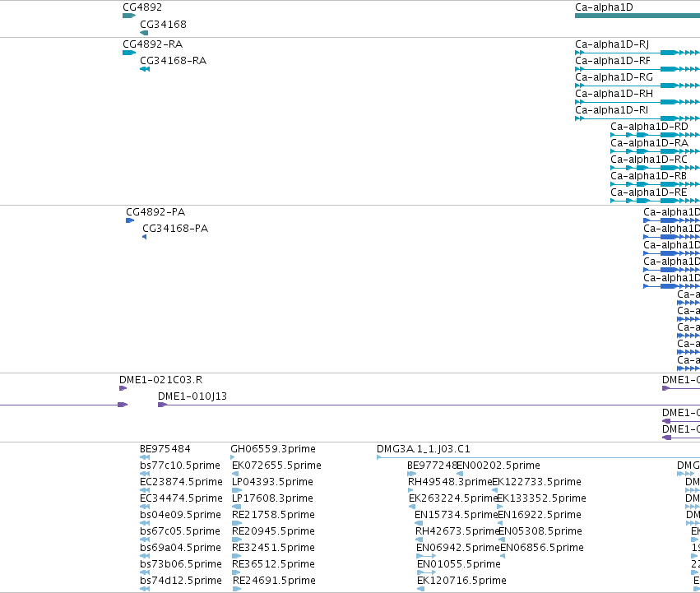Click the CG34168 gene label
This screenshot has width=700, height=593.
(164, 25)
